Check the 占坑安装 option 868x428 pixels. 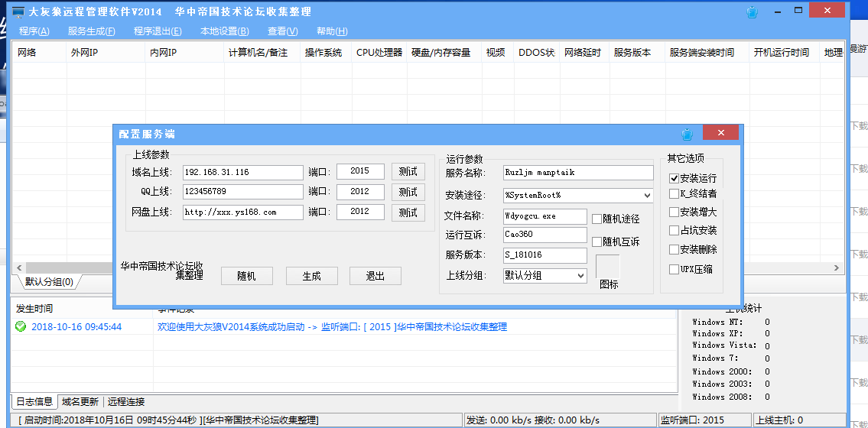click(674, 230)
